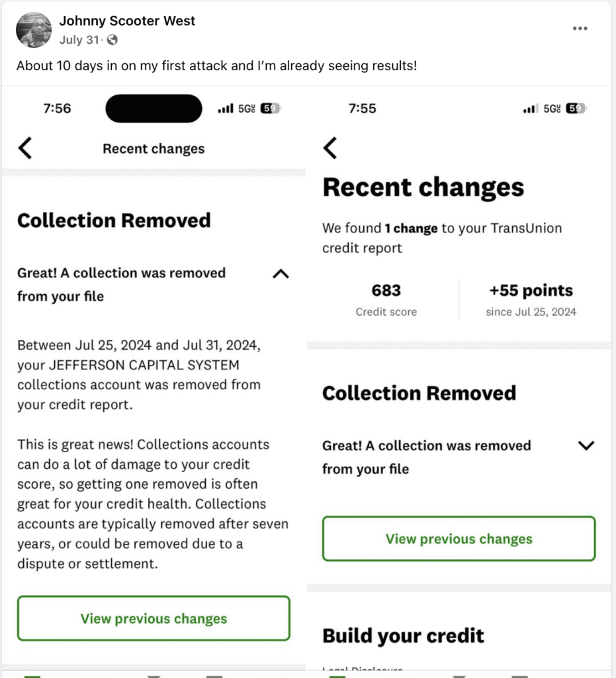The height and width of the screenshot is (678, 616).
Task: Click the +55 points change indicator
Action: (531, 291)
